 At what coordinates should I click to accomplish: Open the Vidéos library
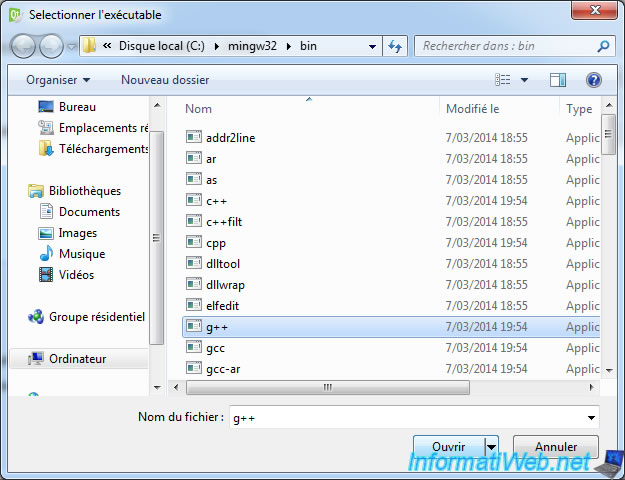coord(66,275)
